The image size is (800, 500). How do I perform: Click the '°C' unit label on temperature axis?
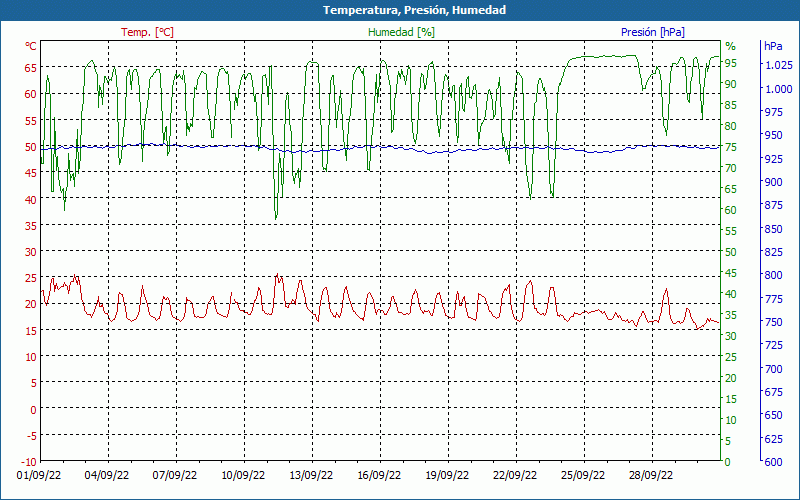31,46
